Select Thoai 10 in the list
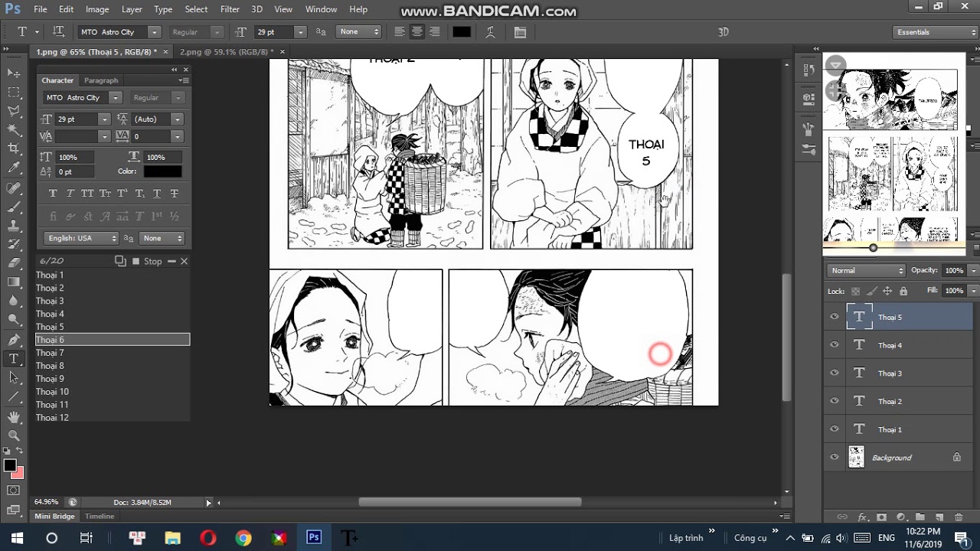 113,392
